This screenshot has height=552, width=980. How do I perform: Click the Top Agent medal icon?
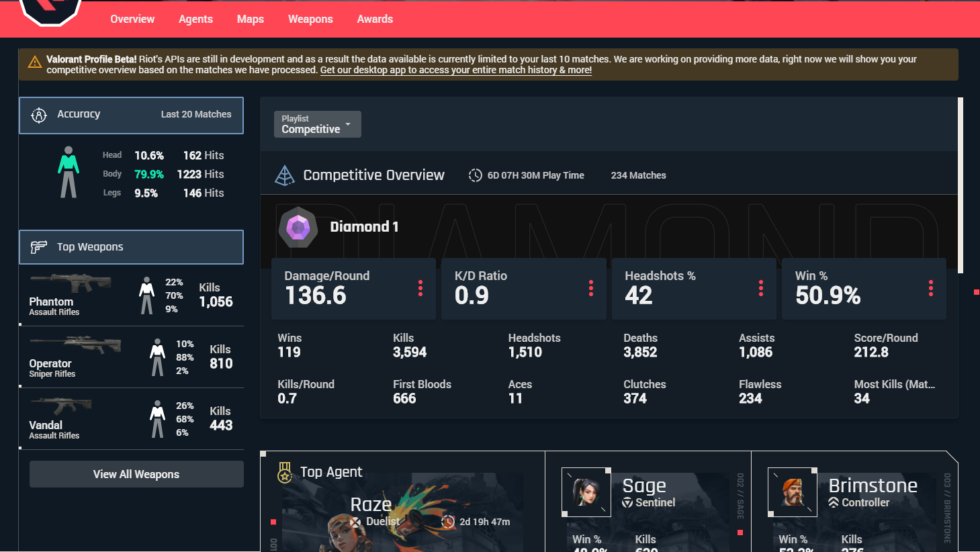pos(285,471)
